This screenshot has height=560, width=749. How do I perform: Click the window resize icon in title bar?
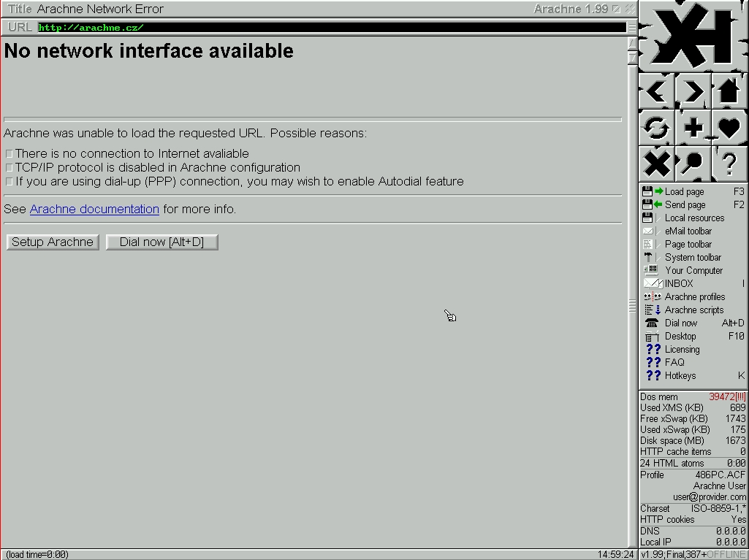point(617,9)
